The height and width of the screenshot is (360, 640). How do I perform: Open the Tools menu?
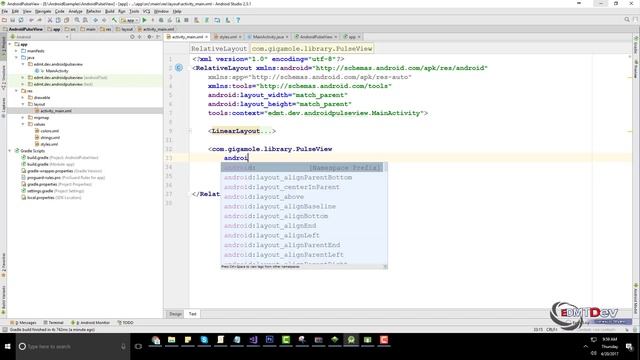[134, 11]
